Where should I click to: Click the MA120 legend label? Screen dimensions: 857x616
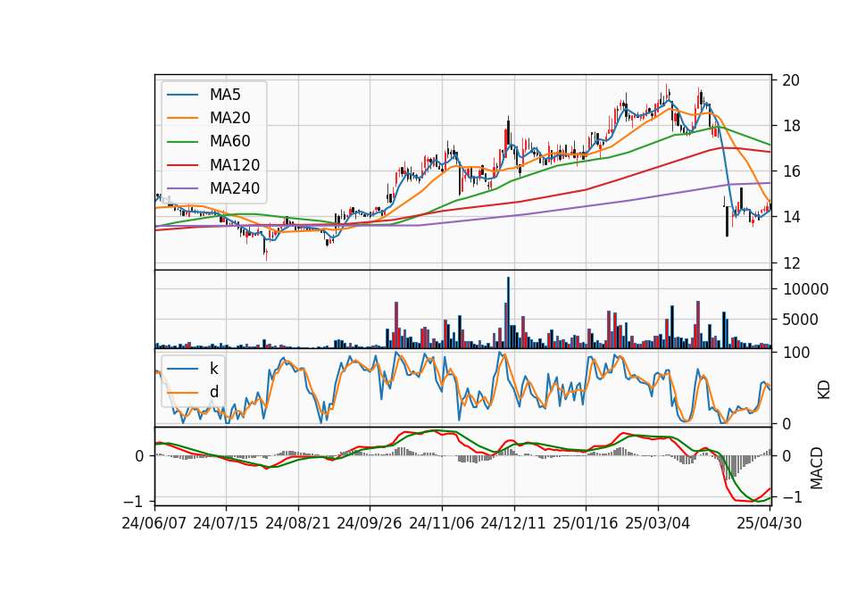click(x=235, y=165)
